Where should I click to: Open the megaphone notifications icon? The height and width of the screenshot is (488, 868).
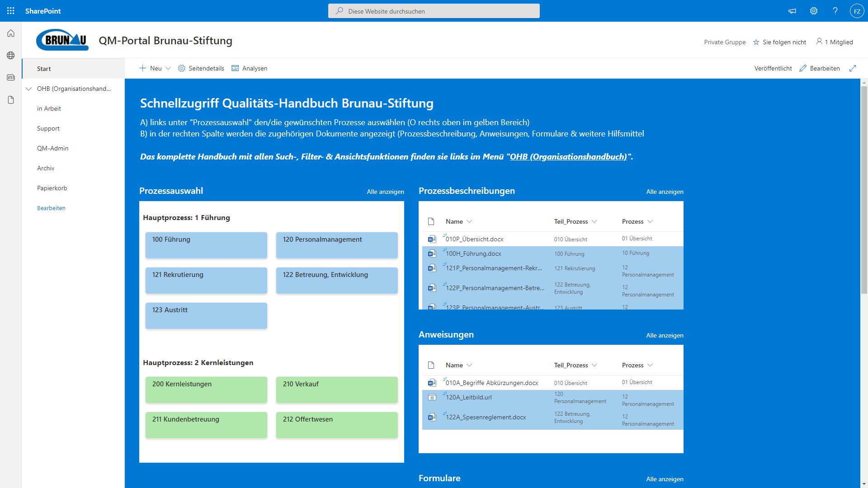pyautogui.click(x=792, y=11)
